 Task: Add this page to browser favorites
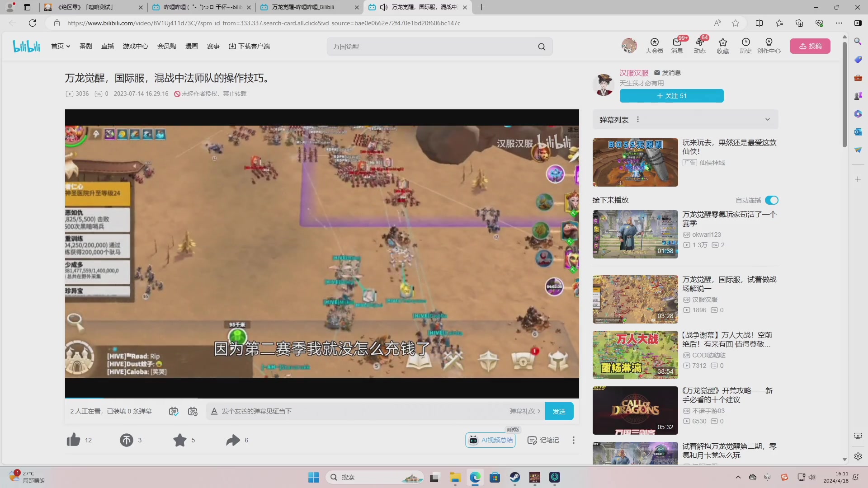pos(736,23)
